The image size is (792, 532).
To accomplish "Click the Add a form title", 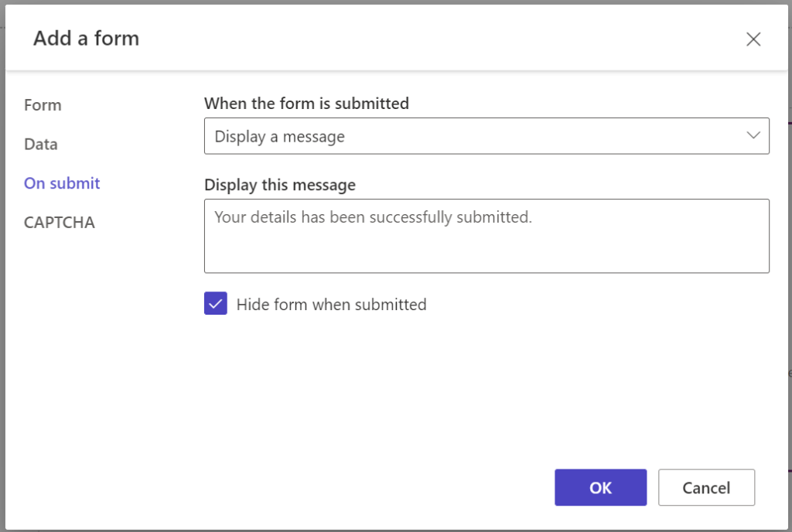I will coord(87,39).
